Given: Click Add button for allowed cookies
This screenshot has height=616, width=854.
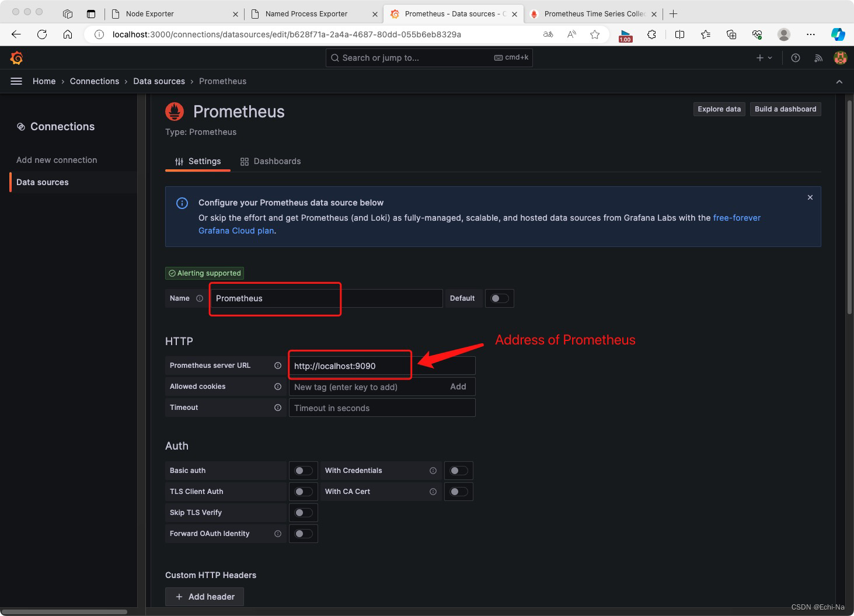Looking at the screenshot, I should 458,387.
